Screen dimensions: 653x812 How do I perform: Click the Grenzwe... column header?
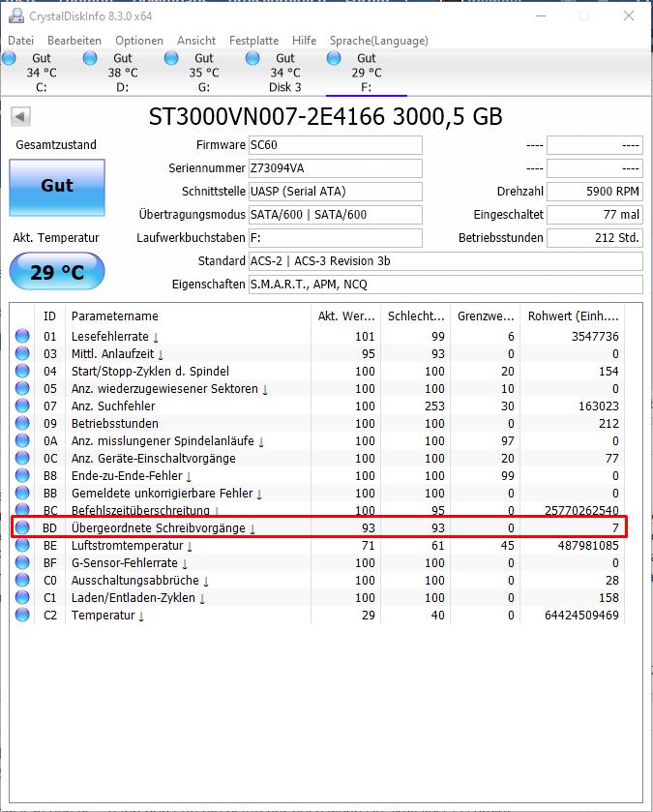click(x=486, y=316)
